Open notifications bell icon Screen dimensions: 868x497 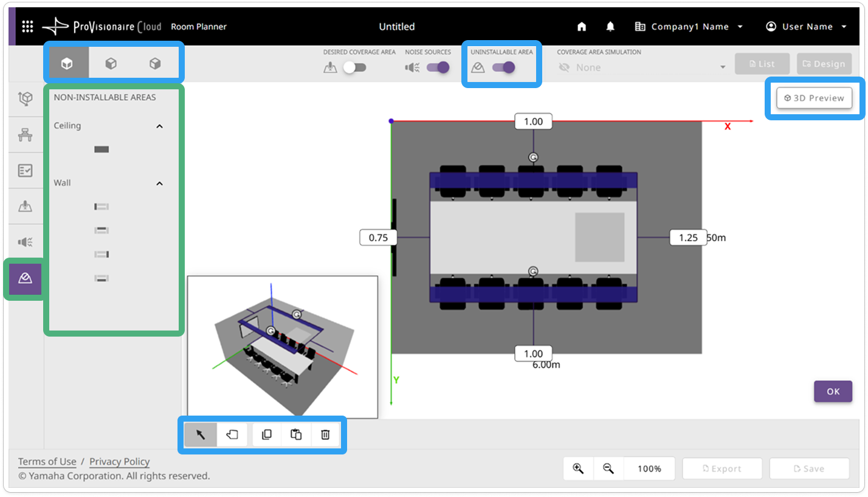610,27
